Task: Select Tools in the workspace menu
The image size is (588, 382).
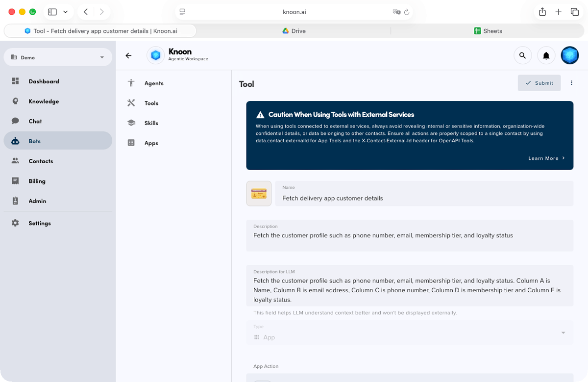Action: coord(151,103)
